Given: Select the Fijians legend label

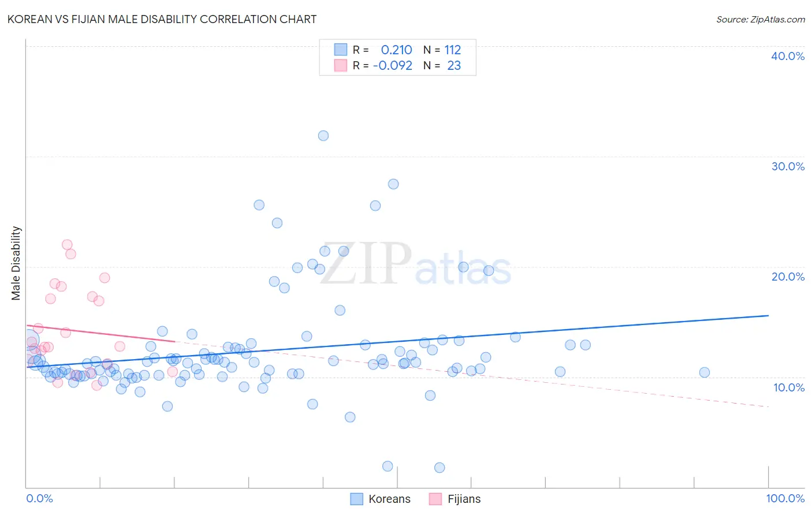Looking at the screenshot, I should coord(464,499).
